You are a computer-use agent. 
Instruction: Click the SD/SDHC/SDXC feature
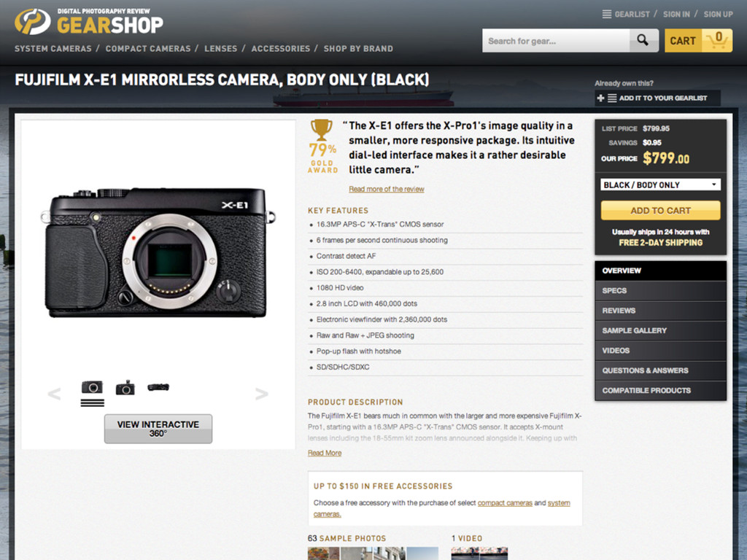tap(343, 367)
